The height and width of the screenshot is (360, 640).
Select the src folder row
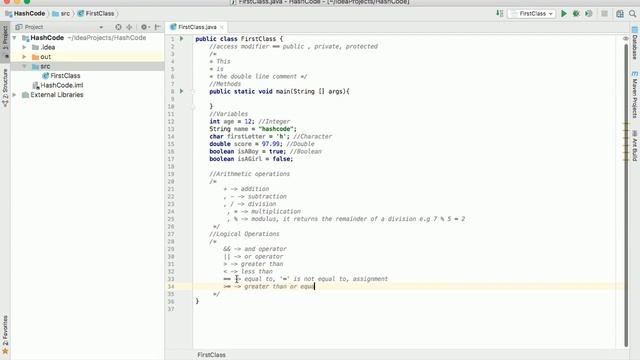(x=87, y=66)
